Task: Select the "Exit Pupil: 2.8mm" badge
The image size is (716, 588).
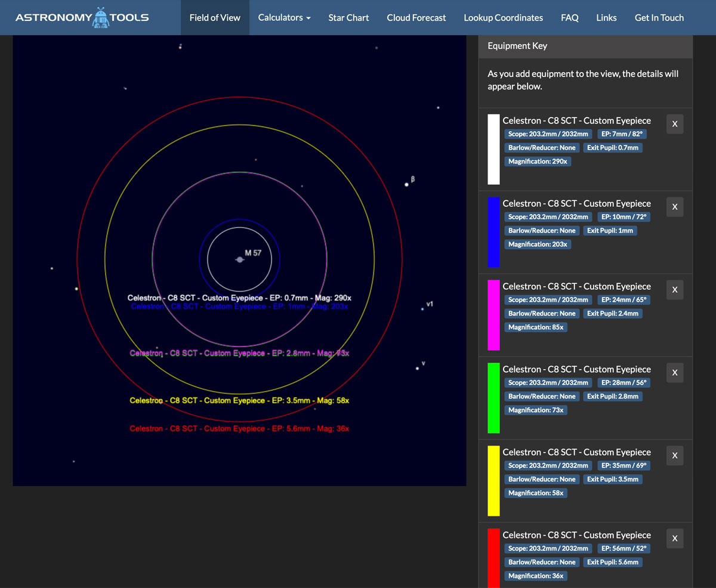Action: 613,397
